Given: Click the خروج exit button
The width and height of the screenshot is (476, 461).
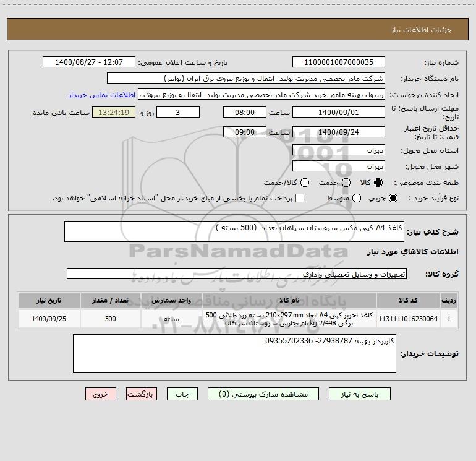Looking at the screenshot, I should pyautogui.click(x=101, y=394).
